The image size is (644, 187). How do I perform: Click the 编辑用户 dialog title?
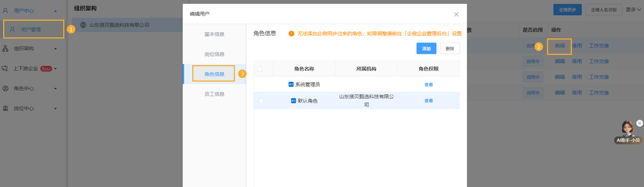tap(200, 14)
